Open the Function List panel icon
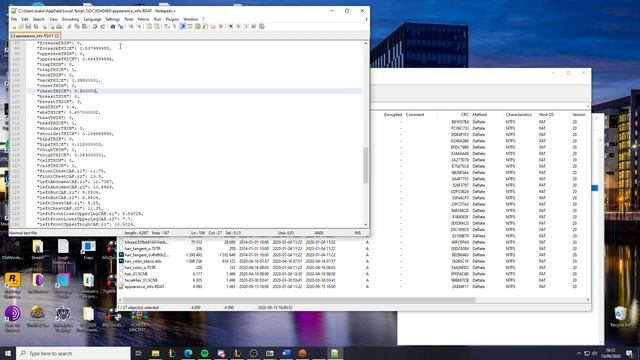Viewport: 640px width, 360px height. [204, 27]
